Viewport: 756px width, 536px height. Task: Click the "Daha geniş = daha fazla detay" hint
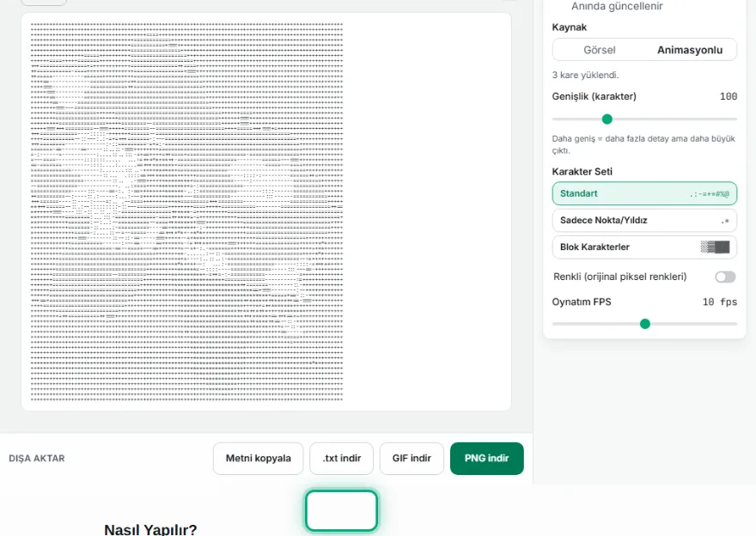click(x=643, y=144)
